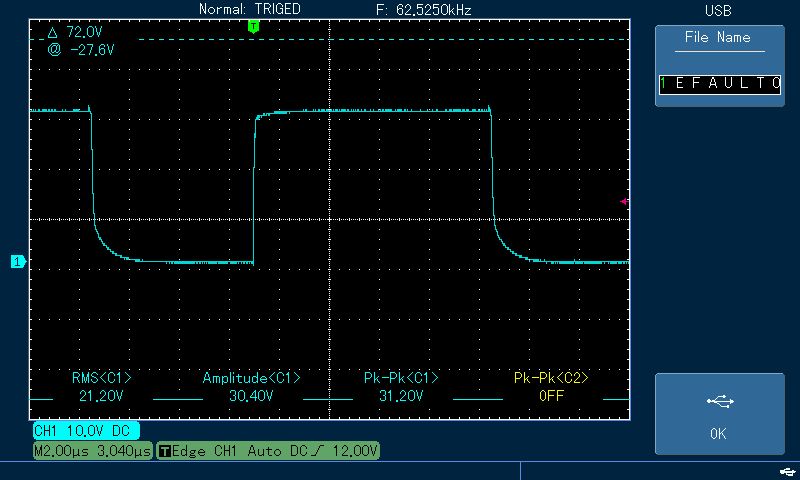The height and width of the screenshot is (480, 800).
Task: Click the DEFAULT0 file name field
Action: [719, 84]
